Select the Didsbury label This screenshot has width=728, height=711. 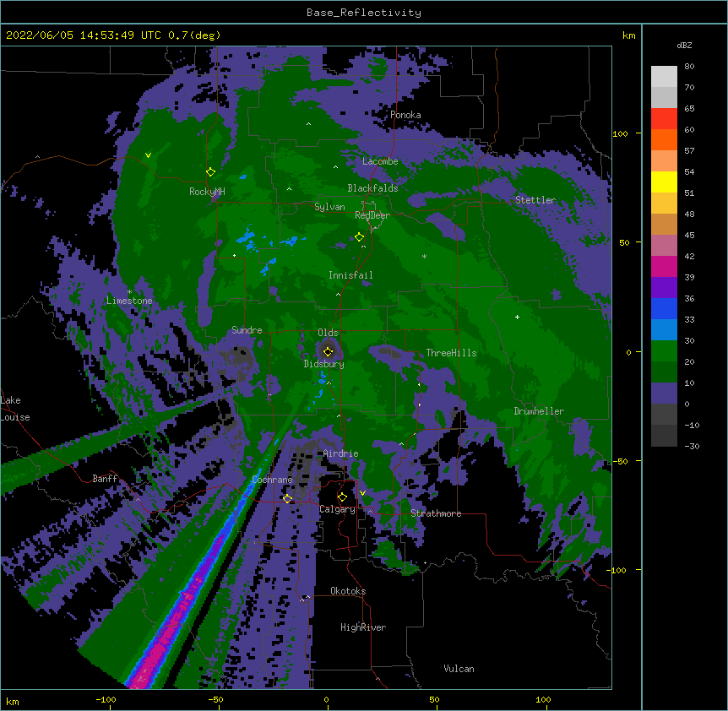[324, 364]
